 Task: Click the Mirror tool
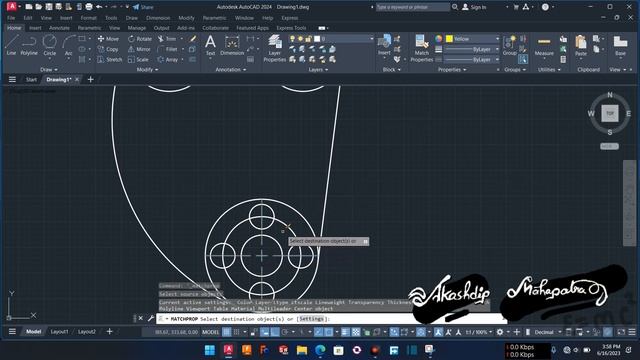tap(139, 49)
